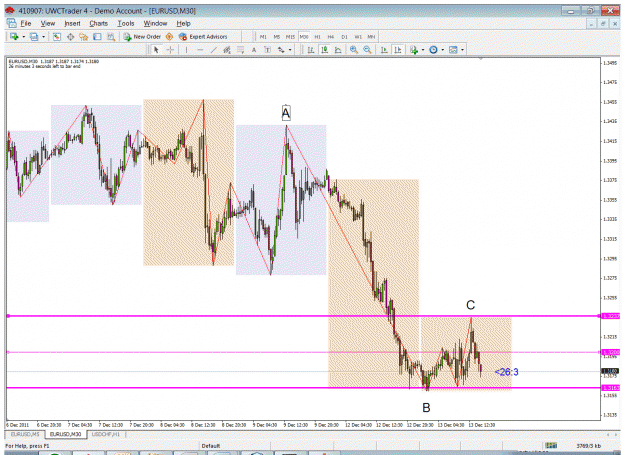Viewport: 625px width, 455px height.
Task: Open the Strategy Tester icon
Action: (111, 37)
